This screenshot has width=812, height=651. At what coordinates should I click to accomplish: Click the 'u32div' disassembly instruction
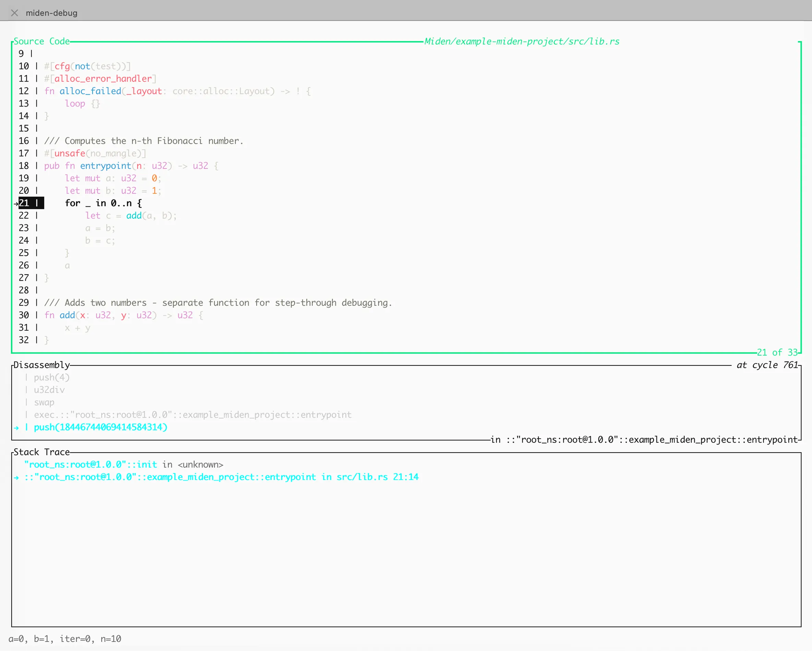coord(49,390)
